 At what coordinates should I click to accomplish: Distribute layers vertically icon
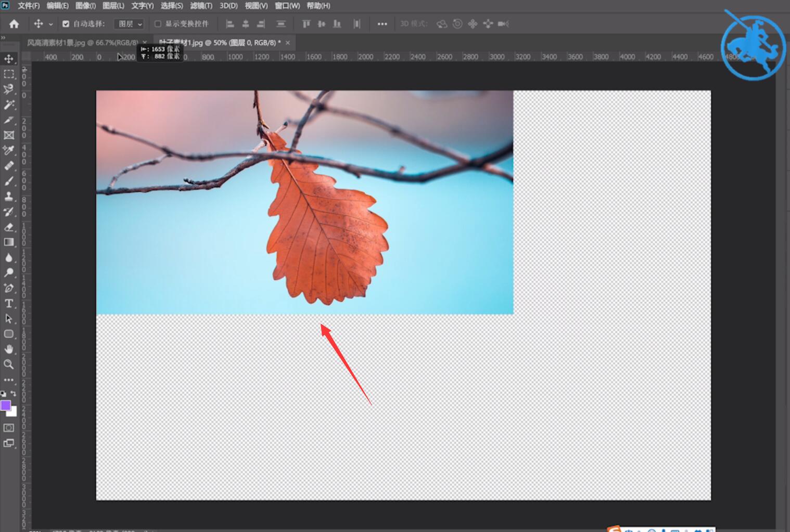(x=281, y=24)
